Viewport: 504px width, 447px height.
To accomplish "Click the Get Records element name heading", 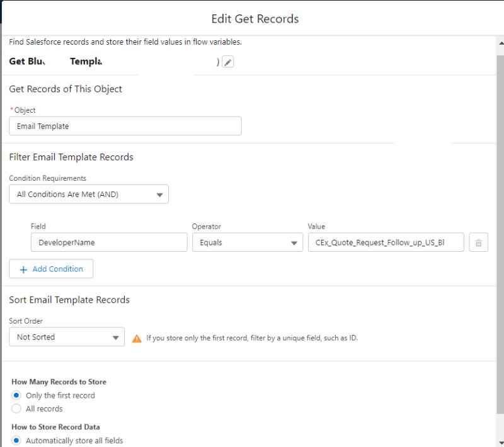I will pos(57,61).
